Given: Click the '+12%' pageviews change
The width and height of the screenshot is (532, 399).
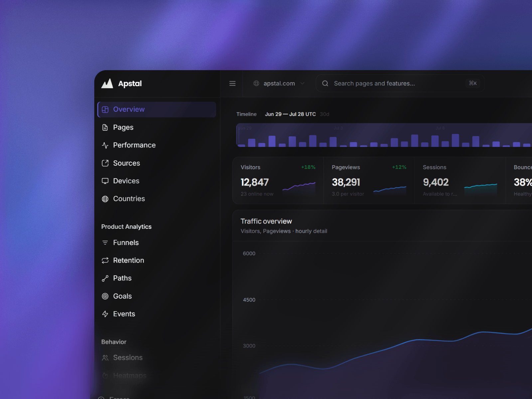Looking at the screenshot, I should pos(399,167).
